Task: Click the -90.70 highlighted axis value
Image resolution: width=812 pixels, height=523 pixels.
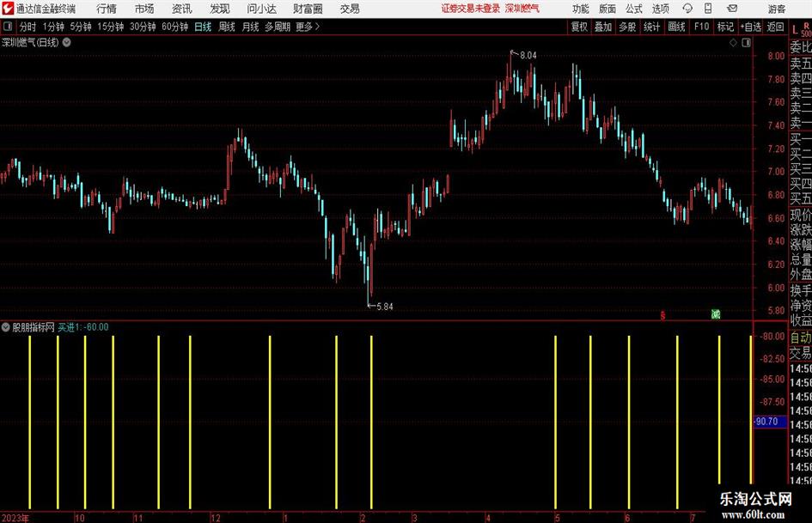Action: (x=770, y=422)
